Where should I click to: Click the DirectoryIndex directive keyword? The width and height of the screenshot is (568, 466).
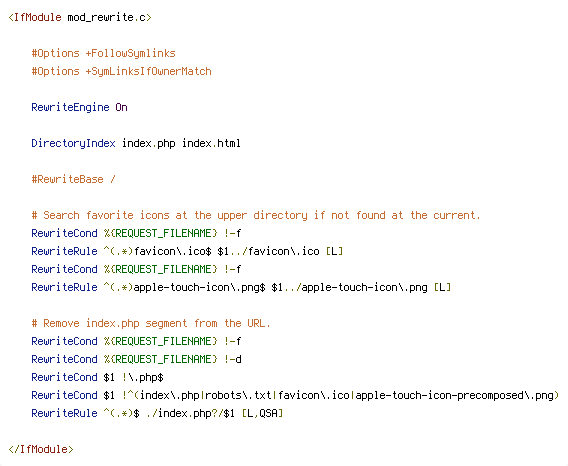(x=73, y=143)
